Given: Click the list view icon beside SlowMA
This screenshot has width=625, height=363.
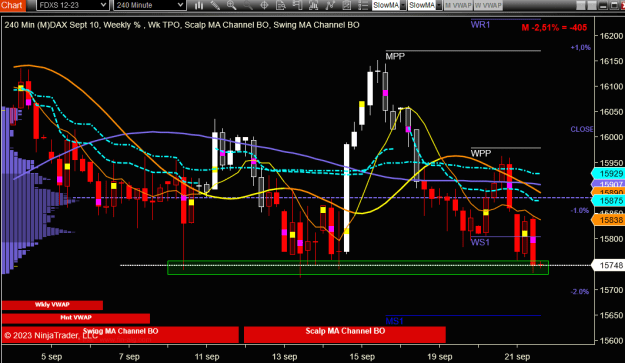Looking at the screenshot, I should tap(363, 5).
